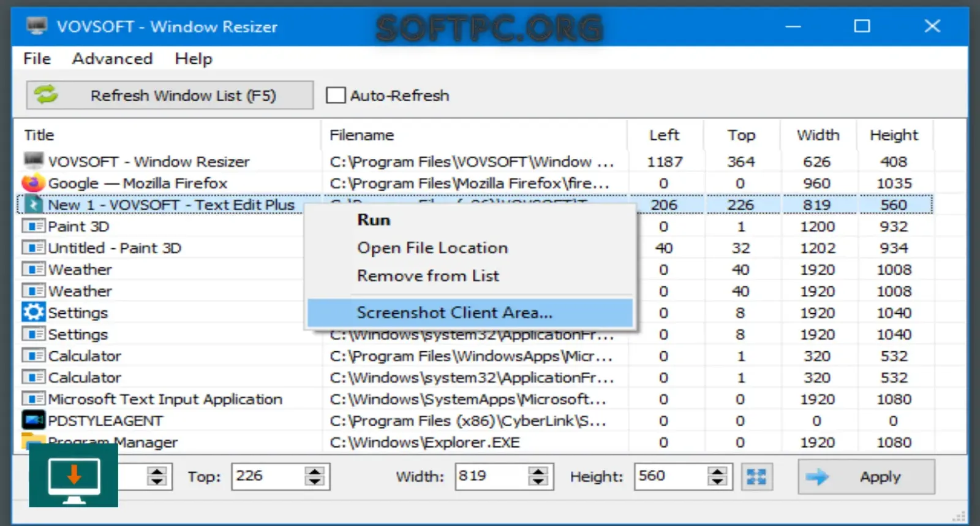Sort by the Top column header
The image size is (980, 526).
[741, 135]
